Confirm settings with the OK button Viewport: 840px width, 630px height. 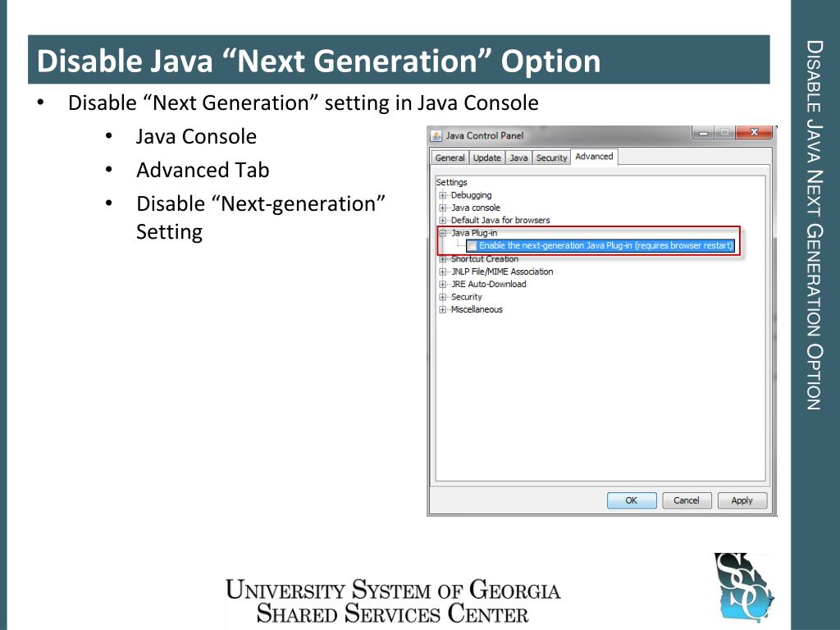click(x=632, y=500)
